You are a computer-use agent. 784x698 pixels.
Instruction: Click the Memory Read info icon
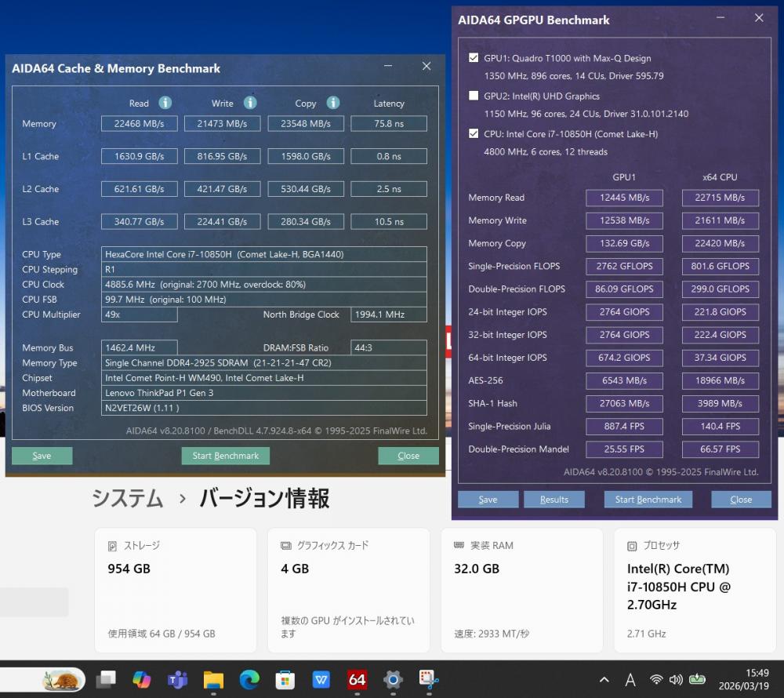pos(165,103)
